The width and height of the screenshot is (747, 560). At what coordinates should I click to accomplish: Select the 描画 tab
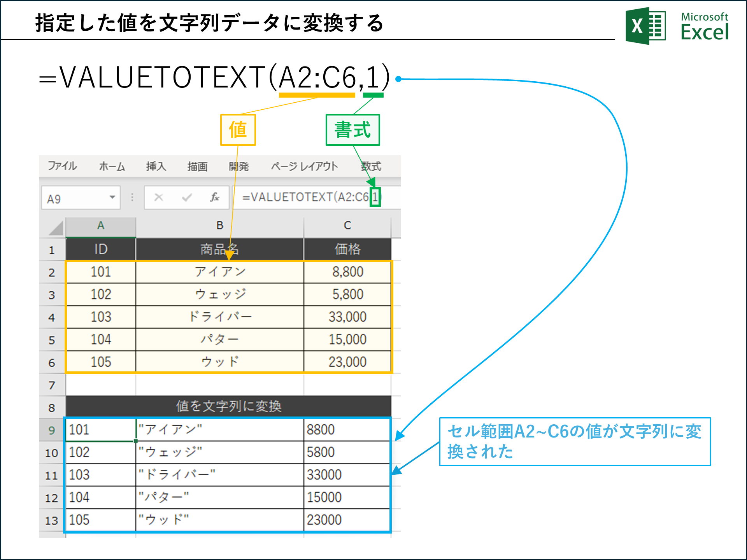click(197, 166)
